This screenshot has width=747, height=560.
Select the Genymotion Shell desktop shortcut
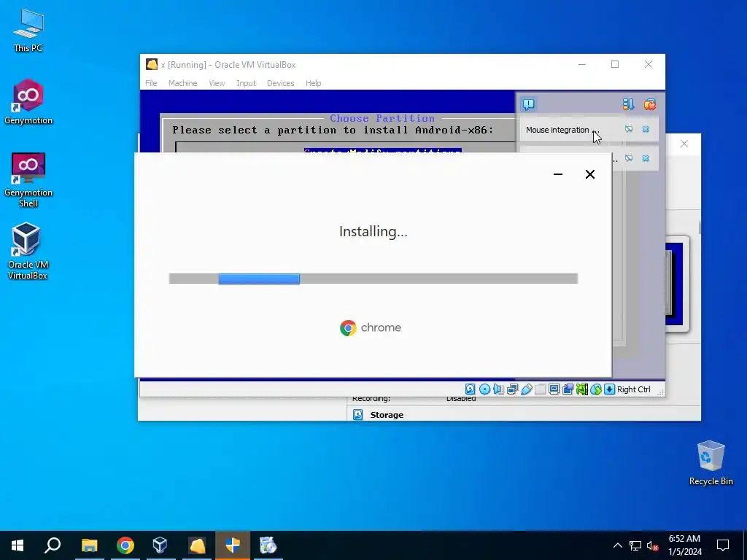pos(28,180)
